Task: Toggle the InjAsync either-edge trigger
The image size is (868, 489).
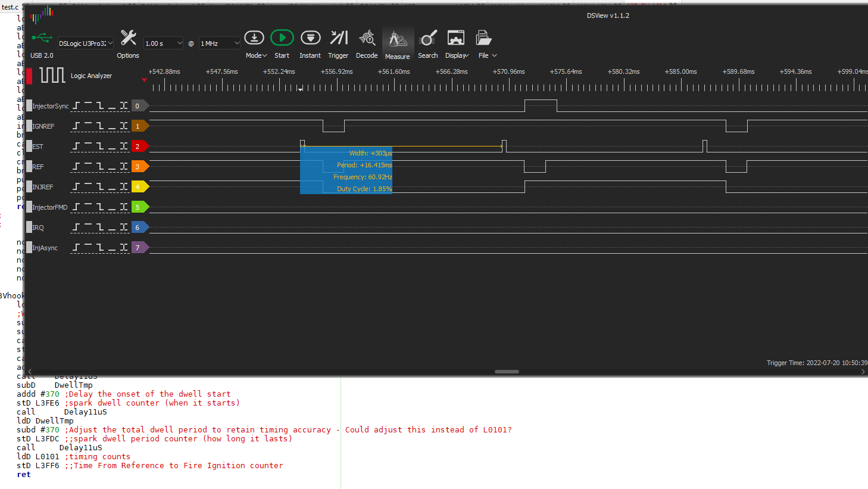Action: pyautogui.click(x=124, y=247)
